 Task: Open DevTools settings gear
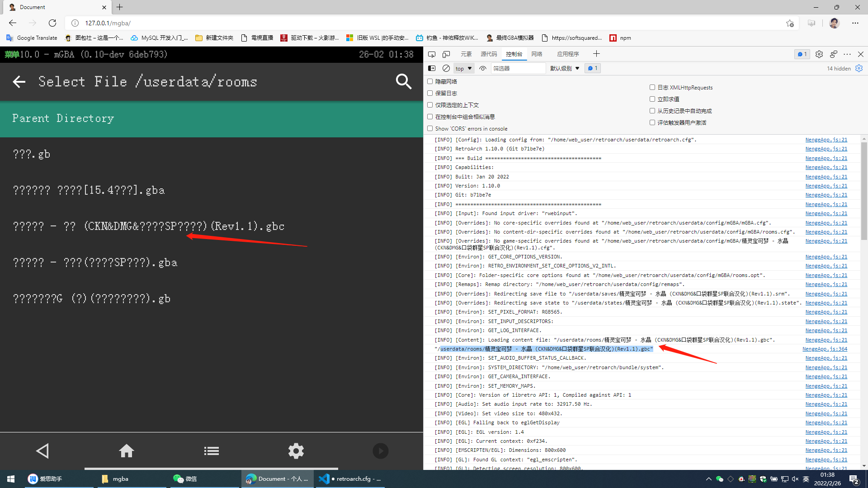click(x=819, y=54)
